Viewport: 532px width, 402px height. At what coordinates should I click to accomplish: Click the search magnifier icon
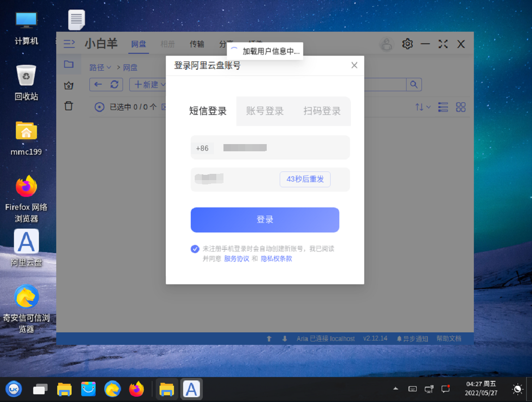pos(414,85)
